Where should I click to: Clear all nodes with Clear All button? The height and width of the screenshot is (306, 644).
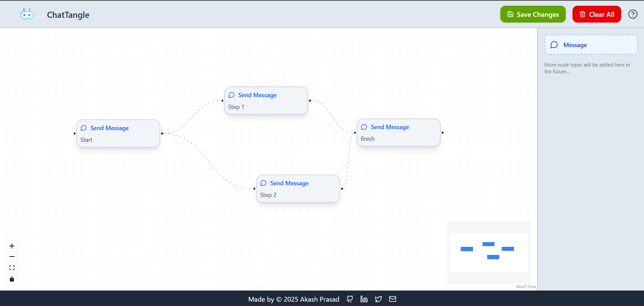[597, 14]
